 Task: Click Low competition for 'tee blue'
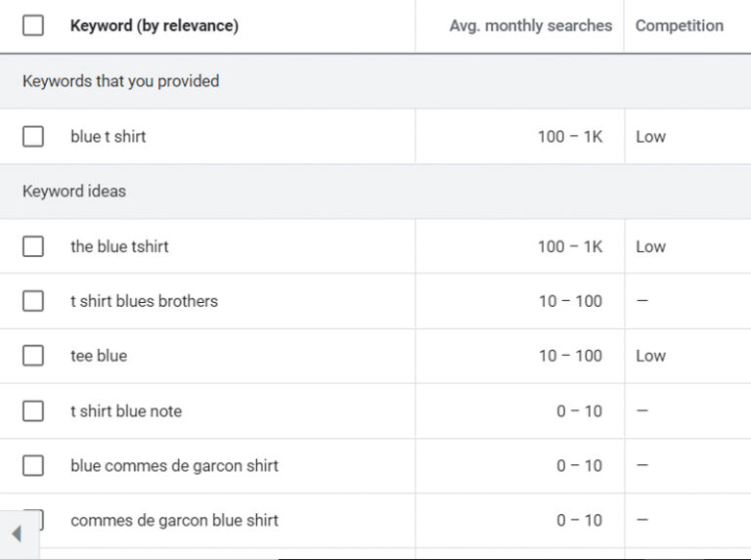650,356
